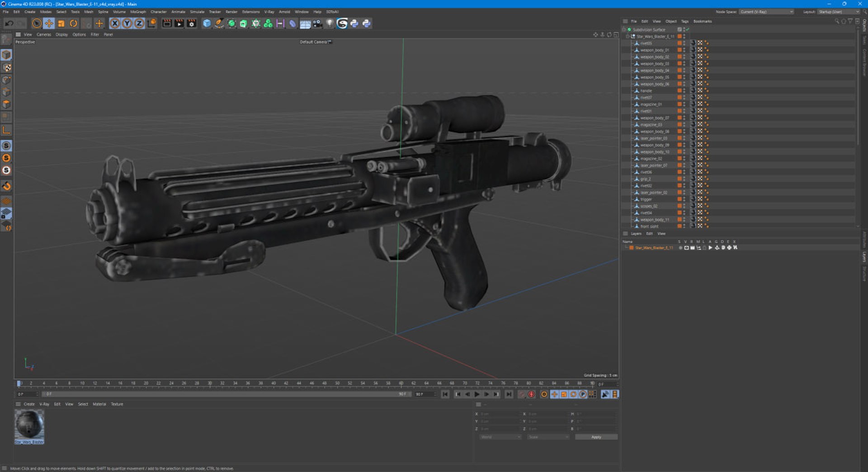Open the Spline Pen tool icon
The image size is (868, 472).
coord(219,24)
